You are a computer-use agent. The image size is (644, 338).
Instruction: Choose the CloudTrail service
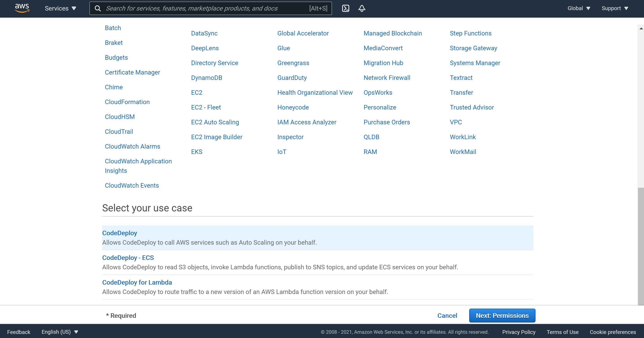click(x=119, y=131)
